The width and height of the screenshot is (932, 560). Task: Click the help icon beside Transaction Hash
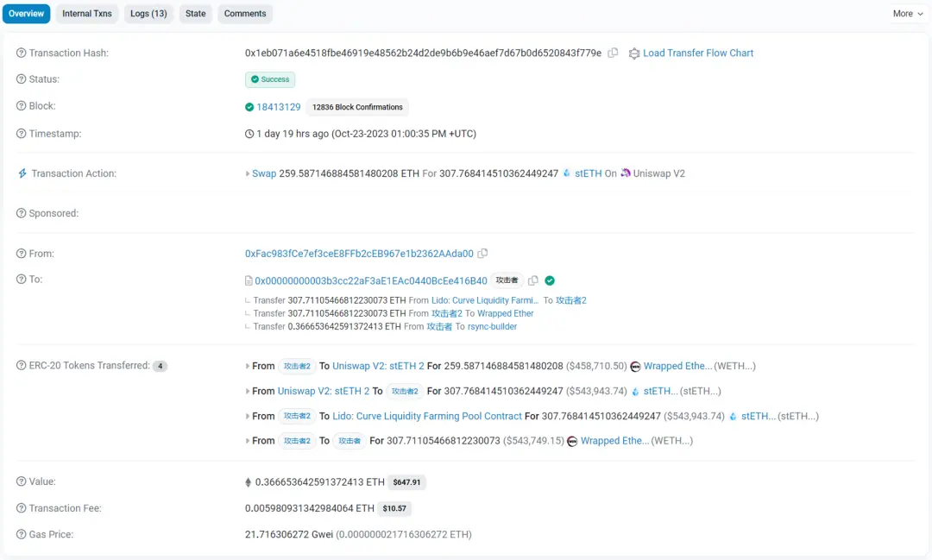tap(22, 53)
